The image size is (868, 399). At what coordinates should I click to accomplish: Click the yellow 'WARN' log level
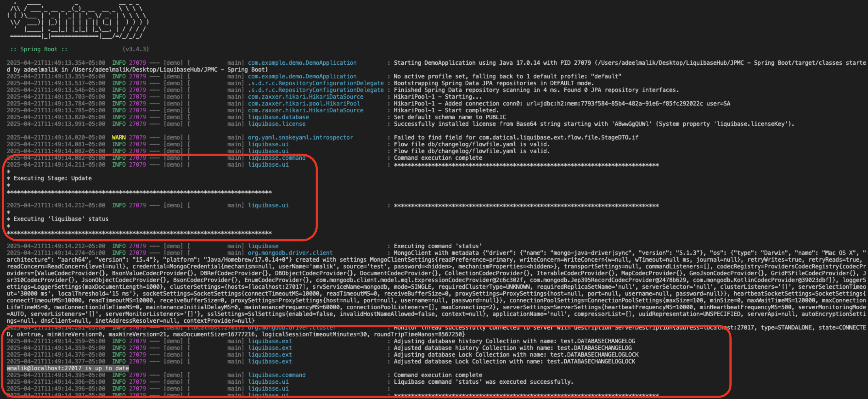coord(119,137)
